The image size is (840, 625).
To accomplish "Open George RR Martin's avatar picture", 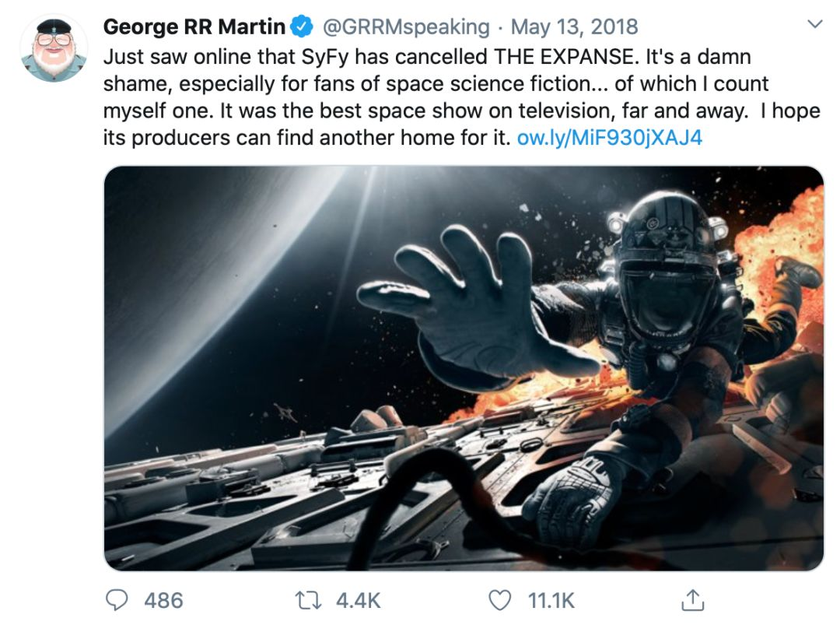I will (x=53, y=47).
